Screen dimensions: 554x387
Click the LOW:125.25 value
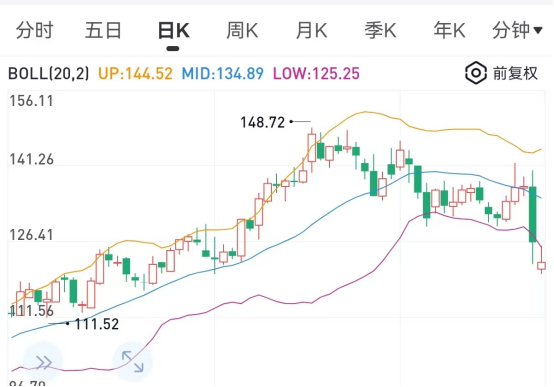316,74
